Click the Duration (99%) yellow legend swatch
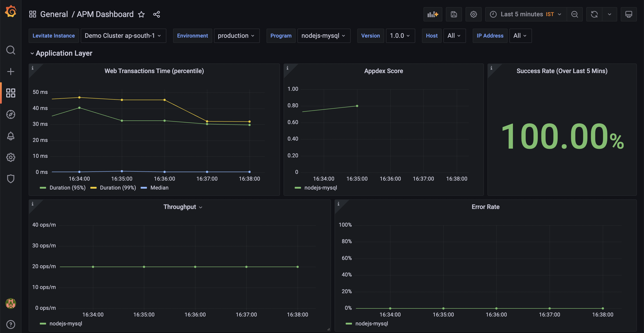Image resolution: width=644 pixels, height=333 pixels. pos(93,188)
